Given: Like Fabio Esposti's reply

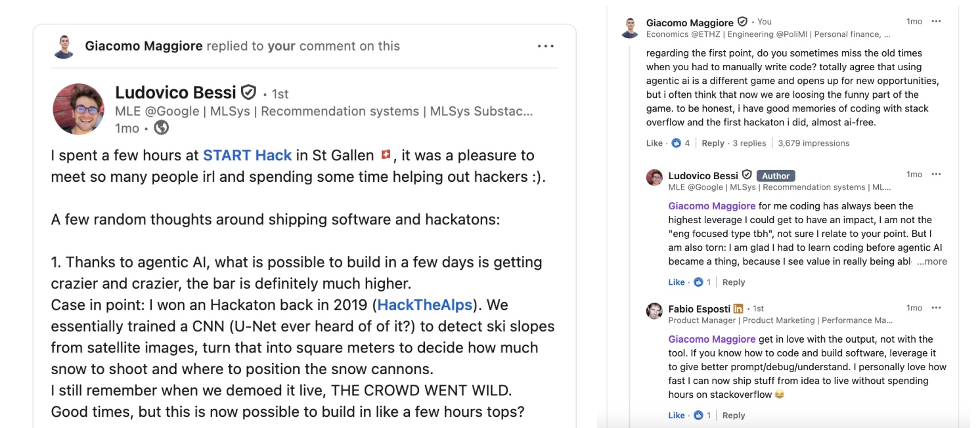Looking at the screenshot, I should click(676, 416).
